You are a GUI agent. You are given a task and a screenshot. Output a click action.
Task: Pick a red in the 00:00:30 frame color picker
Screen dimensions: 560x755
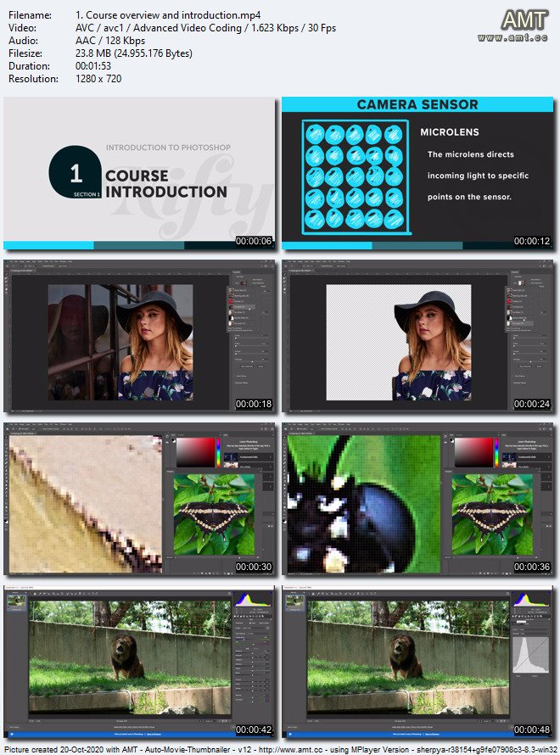click(195, 451)
